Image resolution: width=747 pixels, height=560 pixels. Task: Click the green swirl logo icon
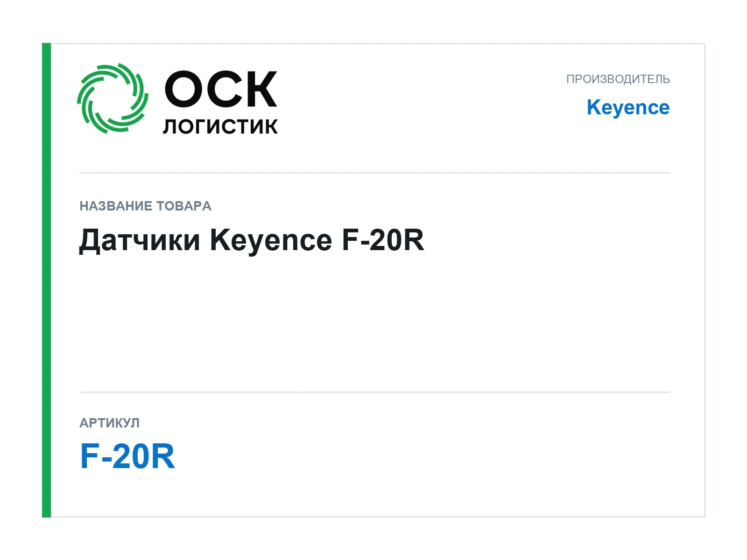[113, 98]
